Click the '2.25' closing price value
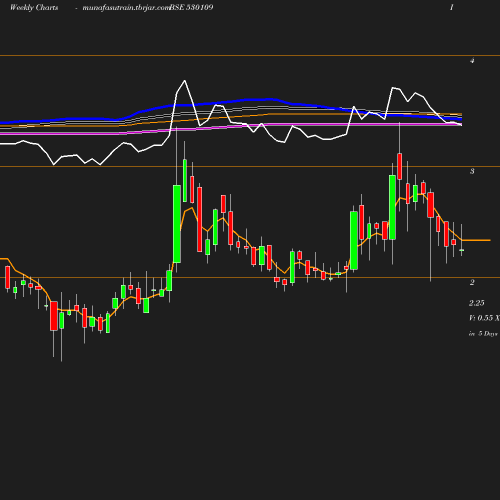This screenshot has width=500, height=500. click(x=477, y=303)
